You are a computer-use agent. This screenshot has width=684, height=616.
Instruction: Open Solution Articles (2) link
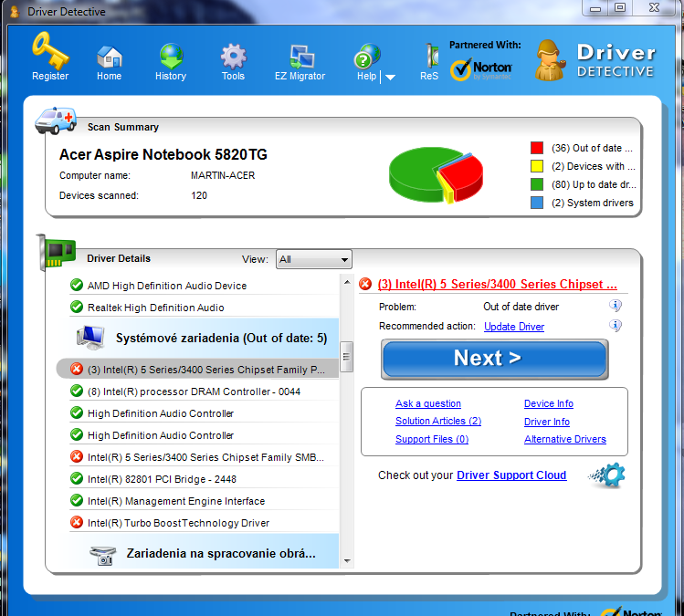(438, 421)
